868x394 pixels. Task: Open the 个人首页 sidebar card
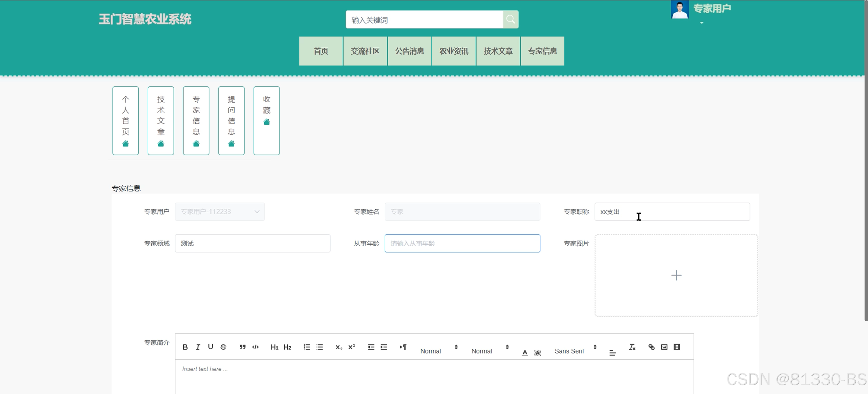125,121
